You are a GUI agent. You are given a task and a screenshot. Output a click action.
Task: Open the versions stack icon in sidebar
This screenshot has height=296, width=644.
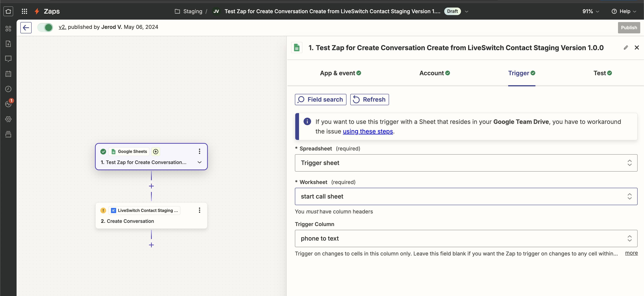point(8,134)
